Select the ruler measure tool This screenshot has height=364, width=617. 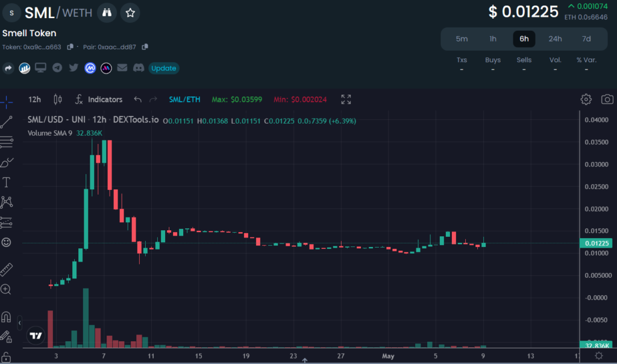pyautogui.click(x=7, y=269)
